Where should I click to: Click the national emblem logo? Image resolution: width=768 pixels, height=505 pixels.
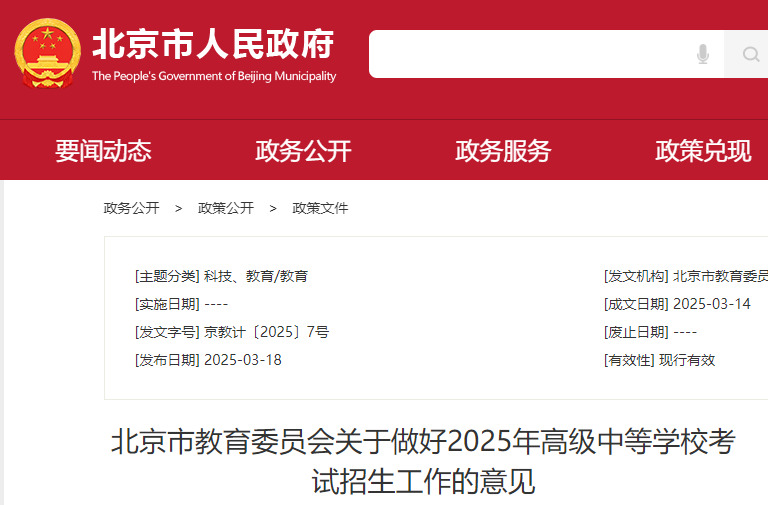pos(47,54)
